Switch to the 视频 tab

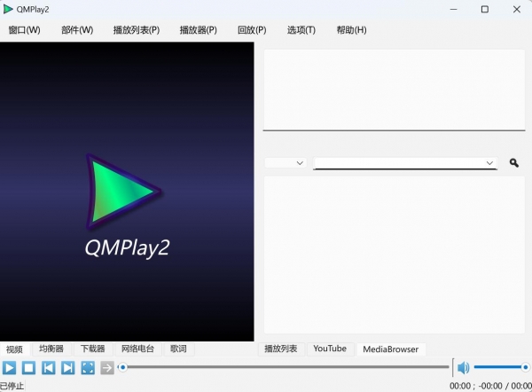point(14,349)
